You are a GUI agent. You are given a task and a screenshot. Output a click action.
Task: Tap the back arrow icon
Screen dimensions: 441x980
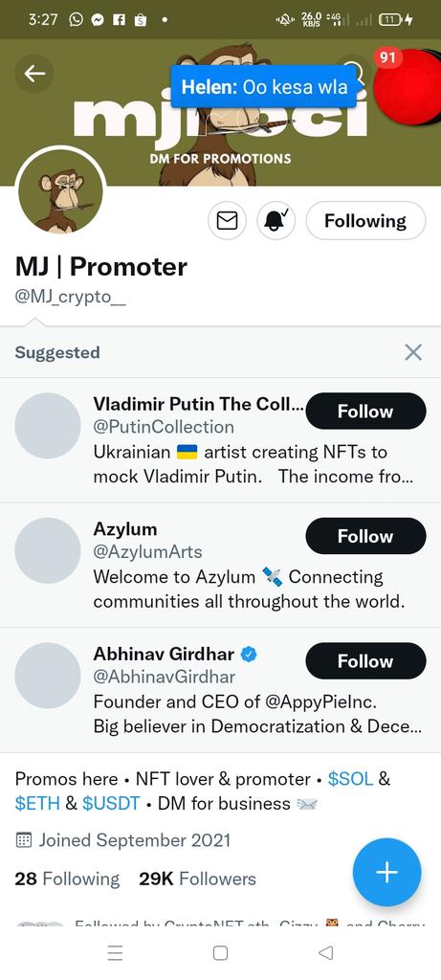pos(34,74)
